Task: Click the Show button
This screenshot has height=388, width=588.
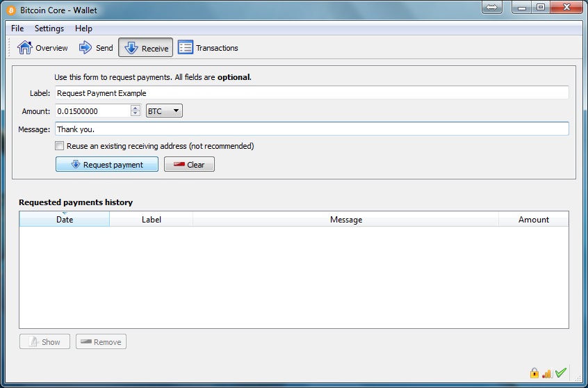Action: coord(44,342)
